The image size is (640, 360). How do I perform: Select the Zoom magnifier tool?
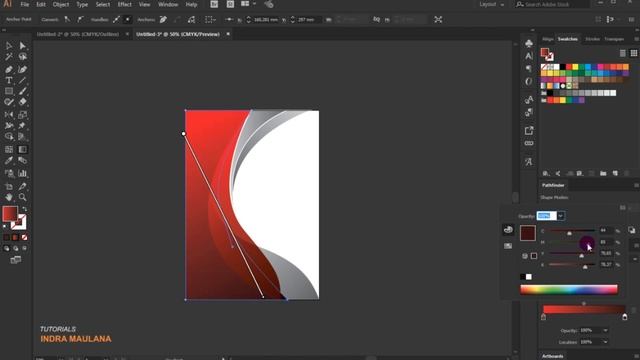[x=22, y=198]
